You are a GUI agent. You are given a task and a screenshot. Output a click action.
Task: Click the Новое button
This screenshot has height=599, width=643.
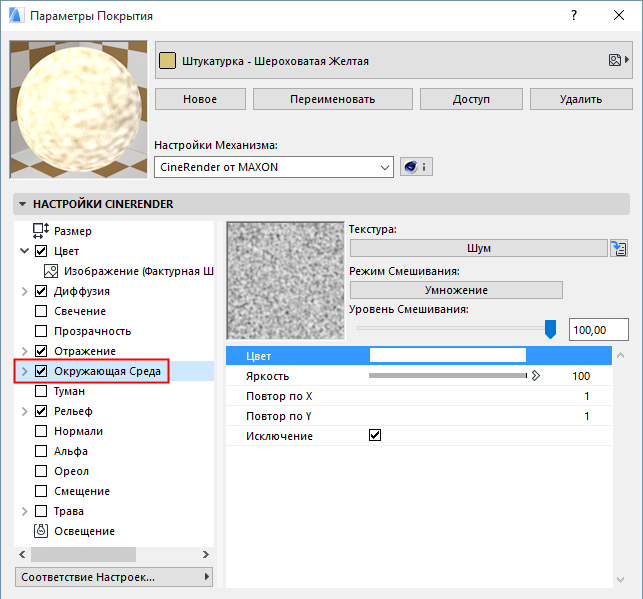(x=200, y=99)
